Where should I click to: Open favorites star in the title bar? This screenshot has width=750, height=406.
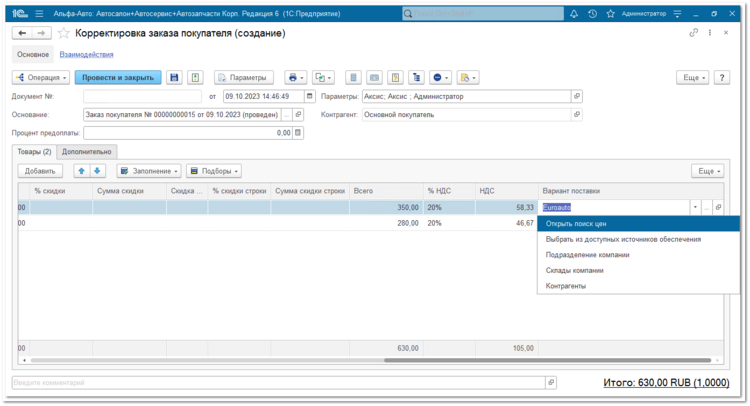(610, 14)
